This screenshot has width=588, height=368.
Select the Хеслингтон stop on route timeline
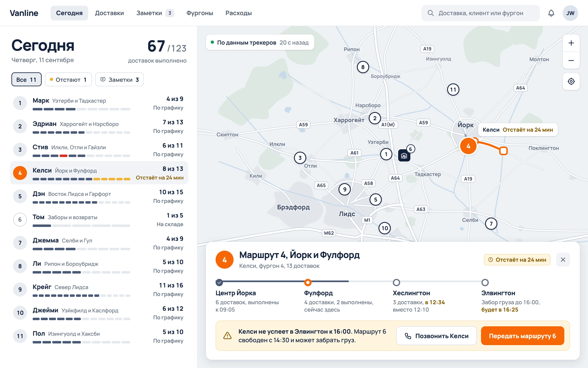pyautogui.click(x=396, y=283)
